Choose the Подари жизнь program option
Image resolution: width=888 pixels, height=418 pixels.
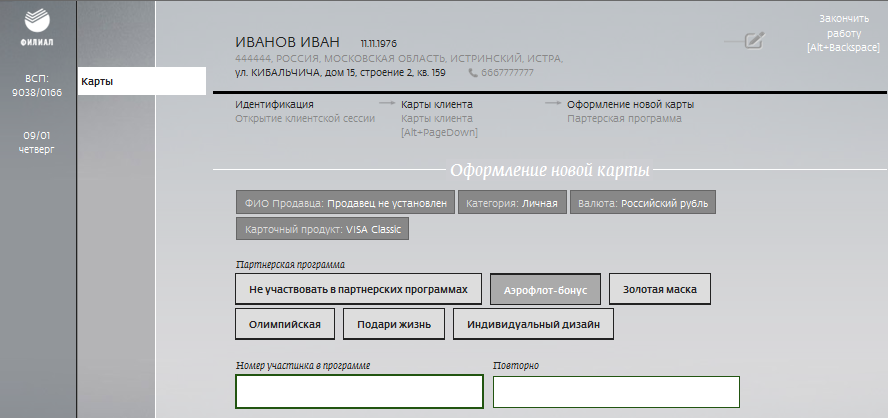click(394, 324)
